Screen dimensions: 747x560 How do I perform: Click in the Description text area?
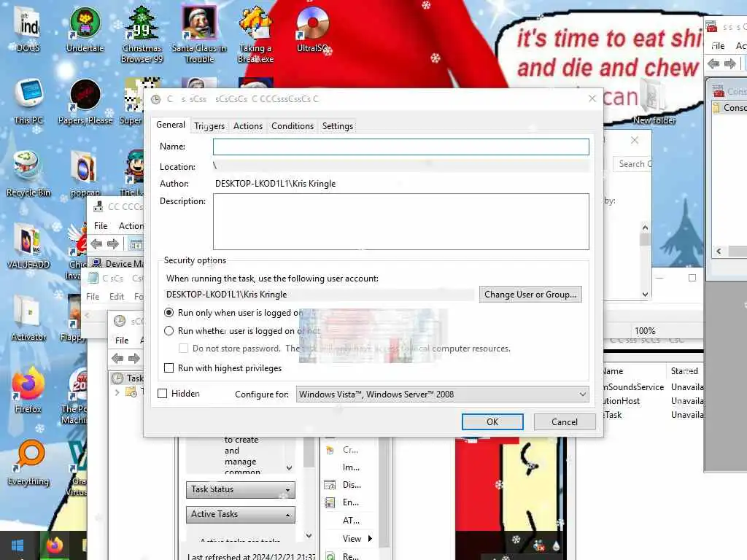click(x=400, y=222)
